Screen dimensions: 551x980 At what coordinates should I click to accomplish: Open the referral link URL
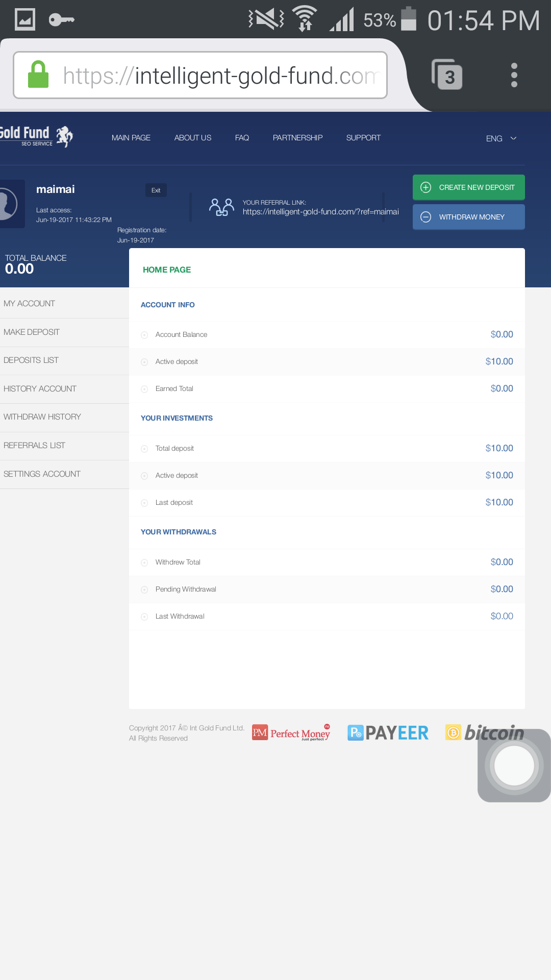pyautogui.click(x=321, y=212)
